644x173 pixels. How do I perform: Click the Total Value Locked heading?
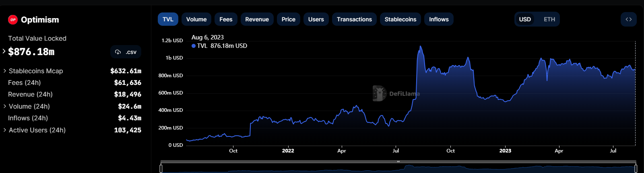point(37,38)
